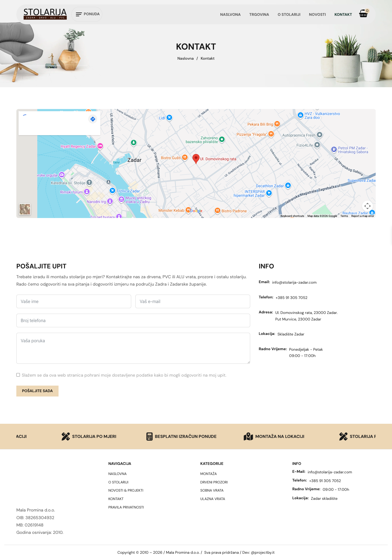
Task: Switch to satellite map thumbnail
Action: point(25,209)
